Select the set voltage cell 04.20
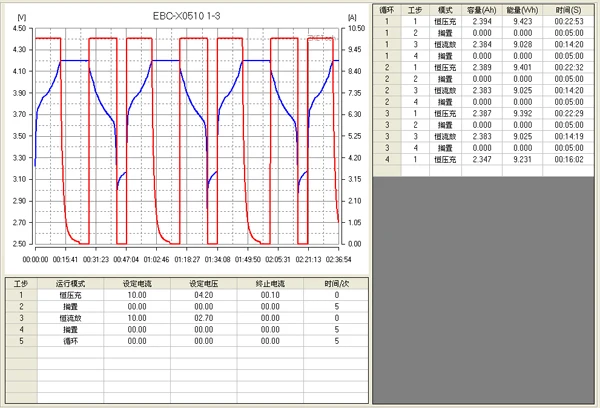The image size is (600, 408). tap(204, 295)
